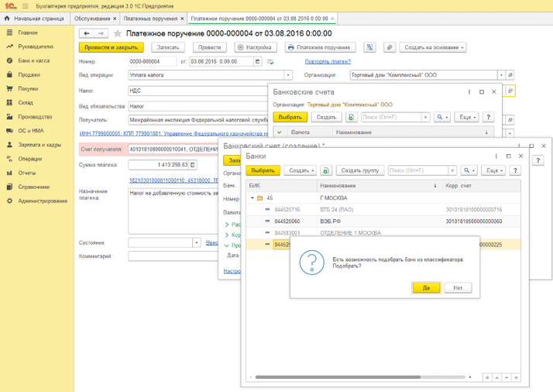Open the Еще menu in Банки window

[493, 170]
